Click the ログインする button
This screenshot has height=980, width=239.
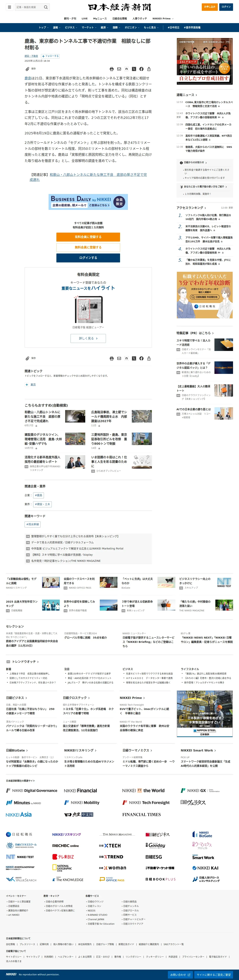point(88,258)
